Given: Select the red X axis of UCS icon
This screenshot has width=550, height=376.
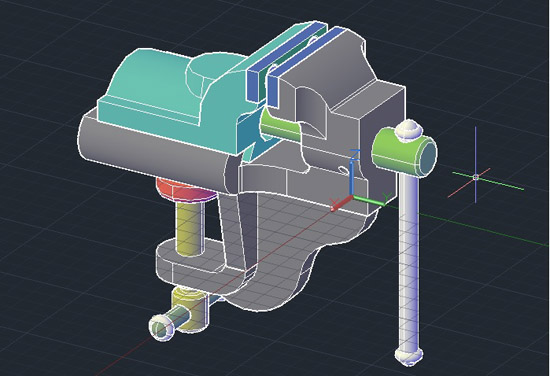Looking at the screenshot, I should coord(341,204).
